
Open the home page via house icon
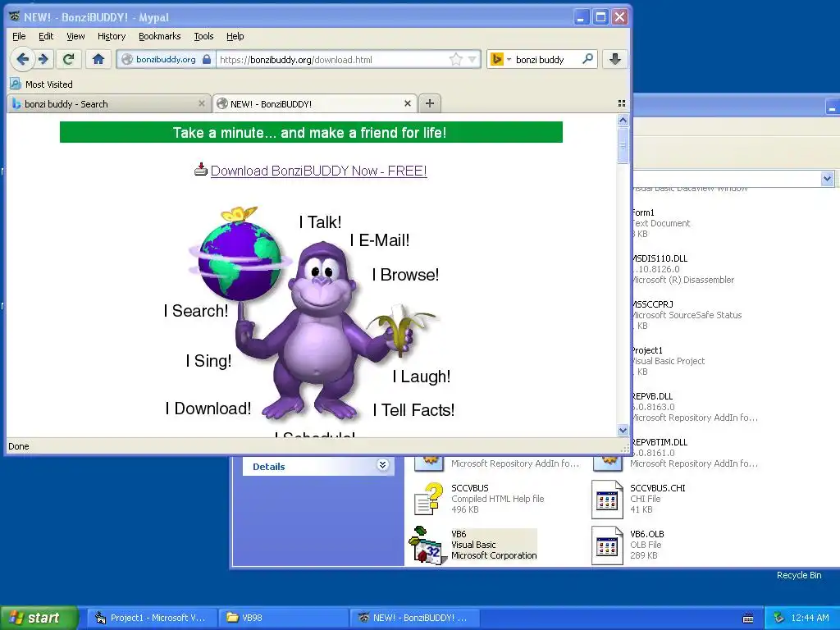pos(98,59)
